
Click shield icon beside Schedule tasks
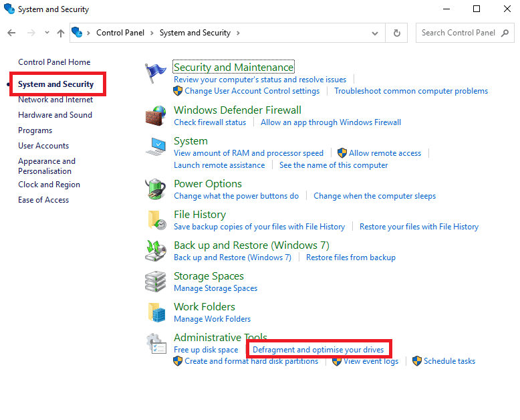(417, 361)
